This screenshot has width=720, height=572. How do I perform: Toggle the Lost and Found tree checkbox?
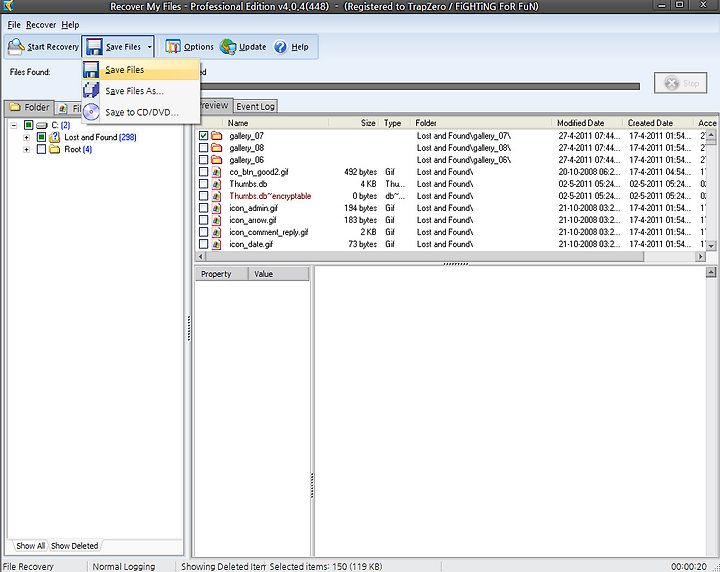41,137
